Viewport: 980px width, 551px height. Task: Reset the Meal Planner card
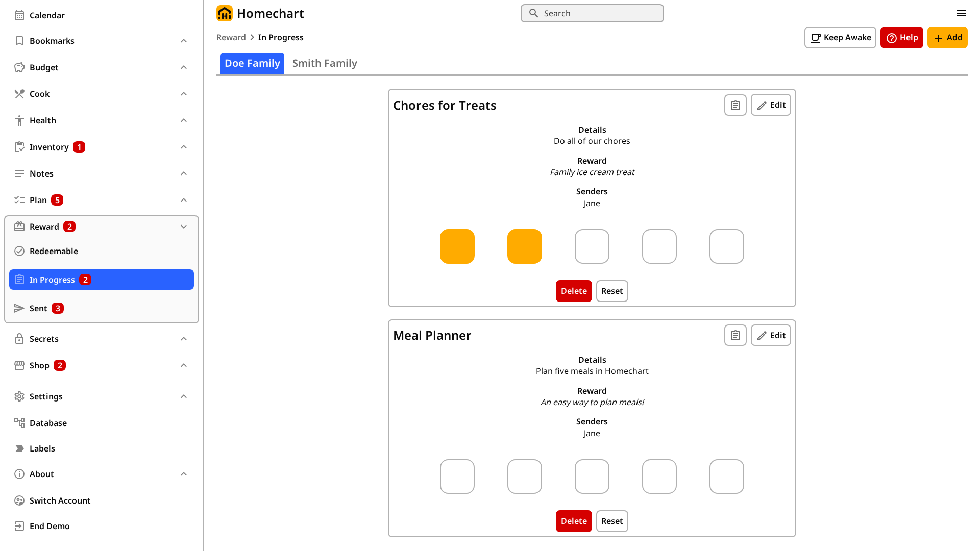[x=612, y=521]
